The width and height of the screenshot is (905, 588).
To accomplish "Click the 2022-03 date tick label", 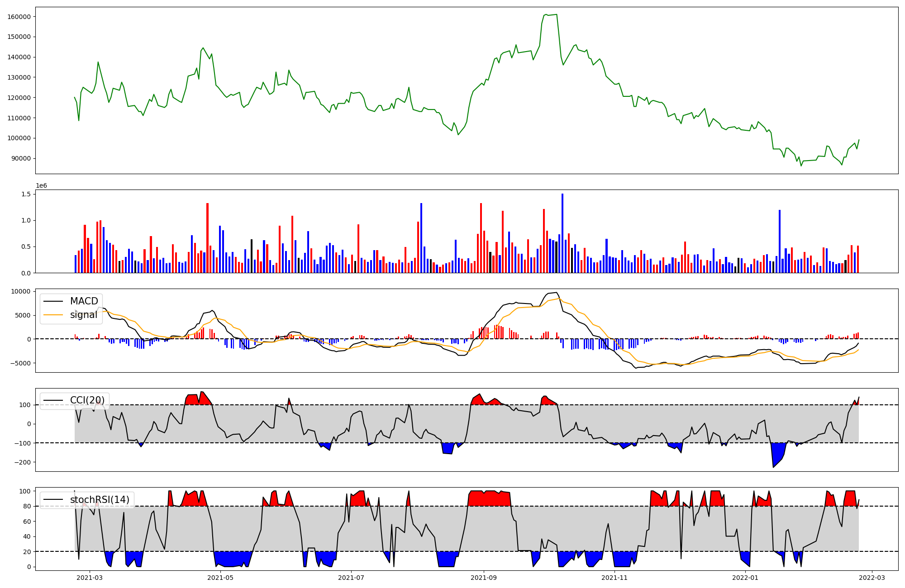I will pyautogui.click(x=872, y=578).
